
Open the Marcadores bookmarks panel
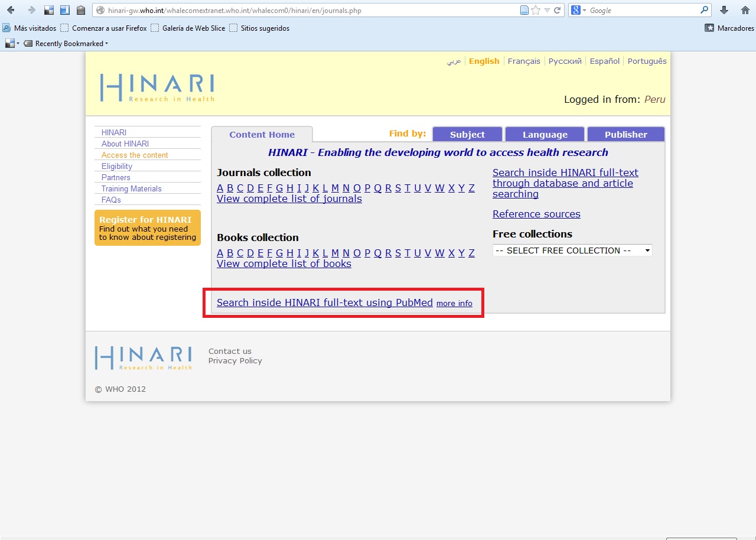[729, 28]
